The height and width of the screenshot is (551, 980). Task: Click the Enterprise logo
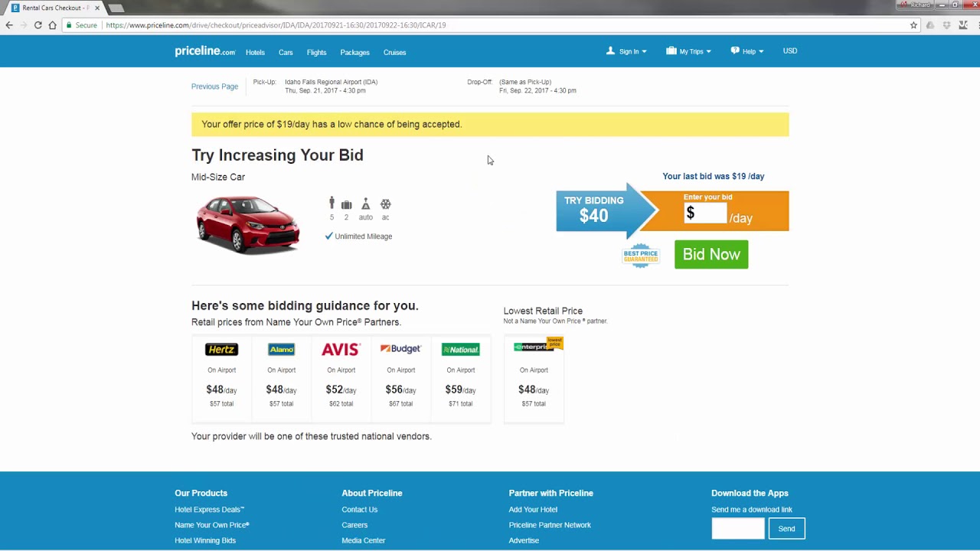pyautogui.click(x=534, y=347)
